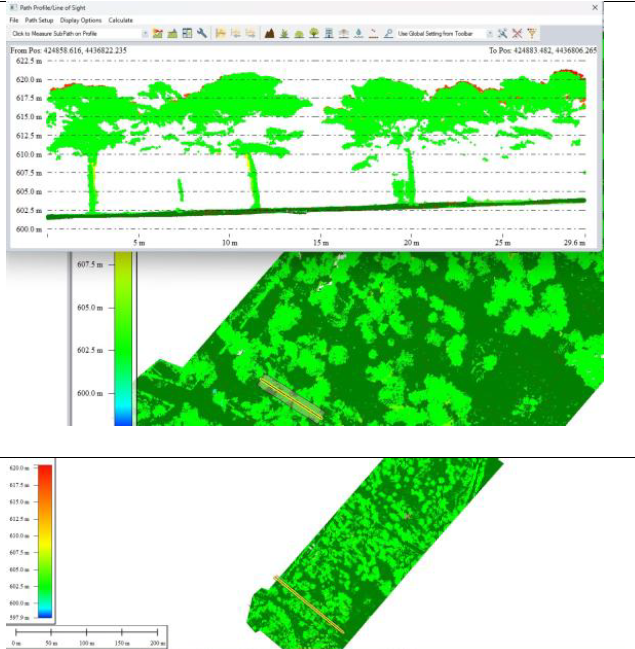Image resolution: width=635 pixels, height=649 pixels.
Task: Click the table grid icon beside wrench
Action: (187, 33)
